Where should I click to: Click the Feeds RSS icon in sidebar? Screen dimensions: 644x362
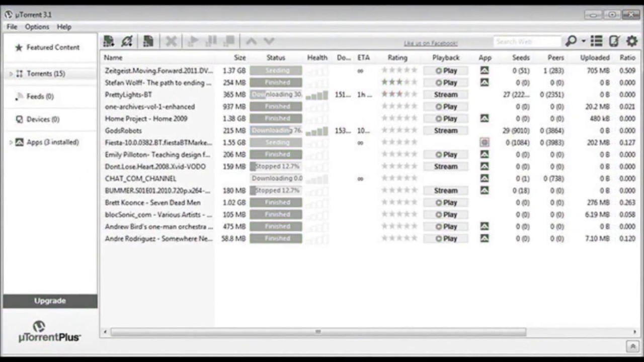pyautogui.click(x=19, y=96)
